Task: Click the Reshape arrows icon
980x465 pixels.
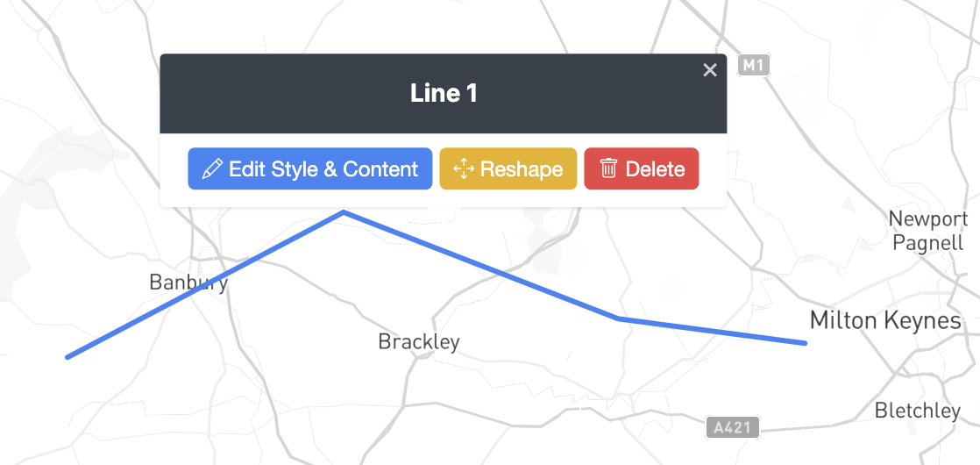Action: coord(464,168)
